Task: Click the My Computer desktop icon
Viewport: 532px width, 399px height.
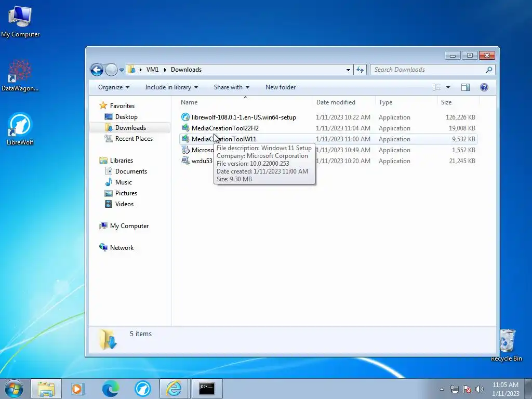Action: point(20,21)
